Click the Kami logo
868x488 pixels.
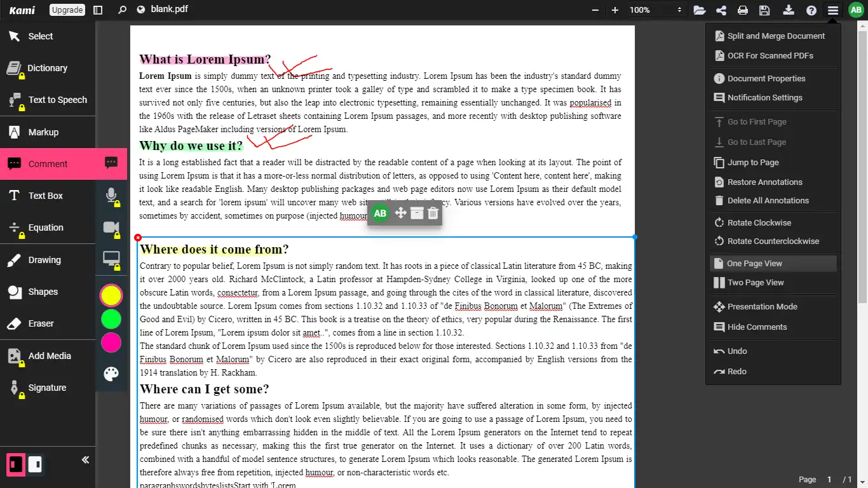22,10
